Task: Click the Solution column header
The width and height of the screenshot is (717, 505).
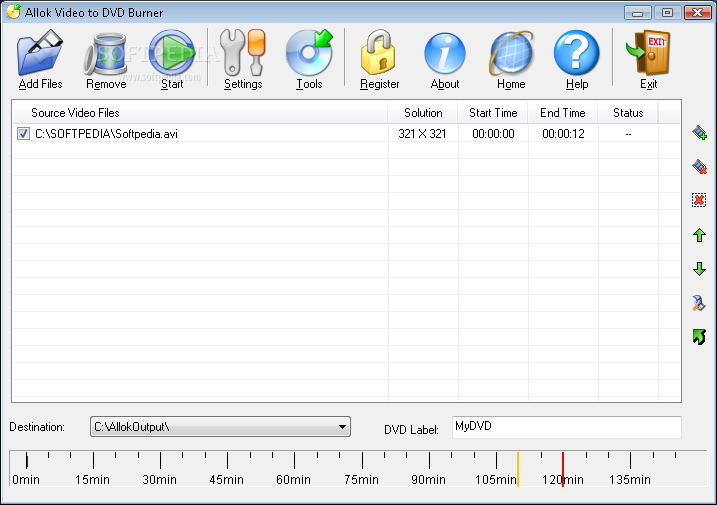Action: (x=423, y=113)
